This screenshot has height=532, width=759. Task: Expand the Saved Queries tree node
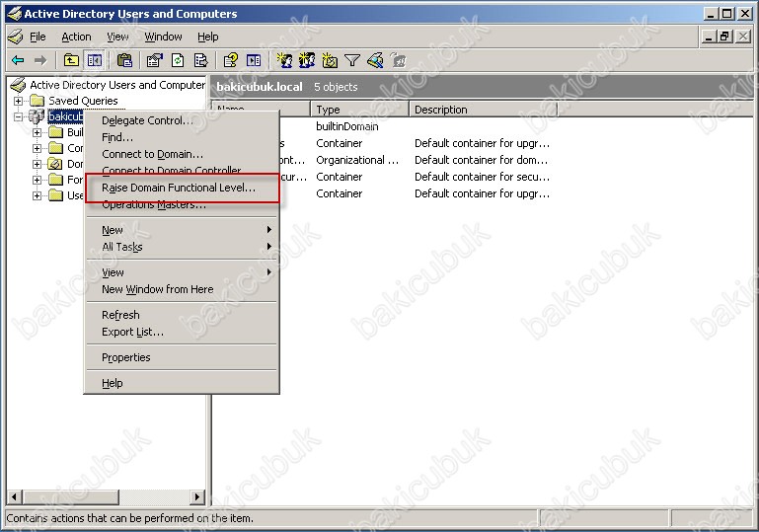[18, 101]
